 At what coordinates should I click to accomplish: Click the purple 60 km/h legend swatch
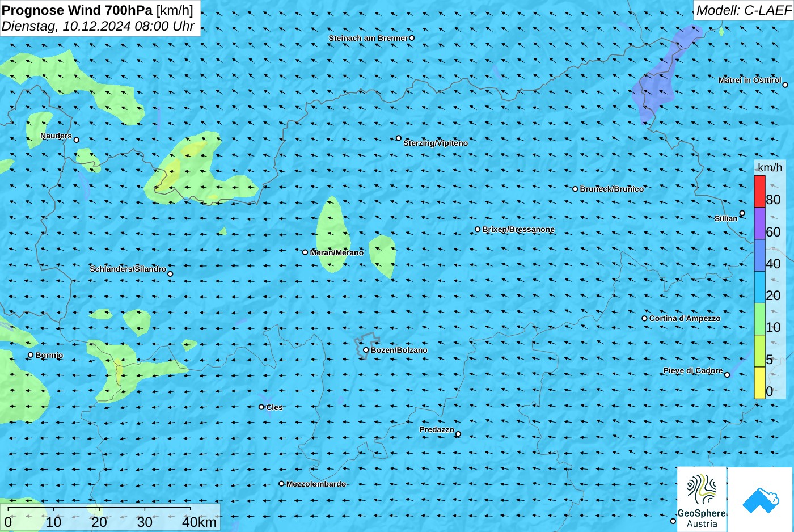pos(759,223)
